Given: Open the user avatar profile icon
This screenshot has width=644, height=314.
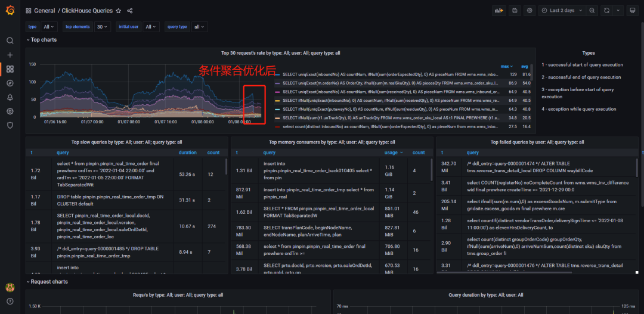Looking at the screenshot, I should [10, 287].
